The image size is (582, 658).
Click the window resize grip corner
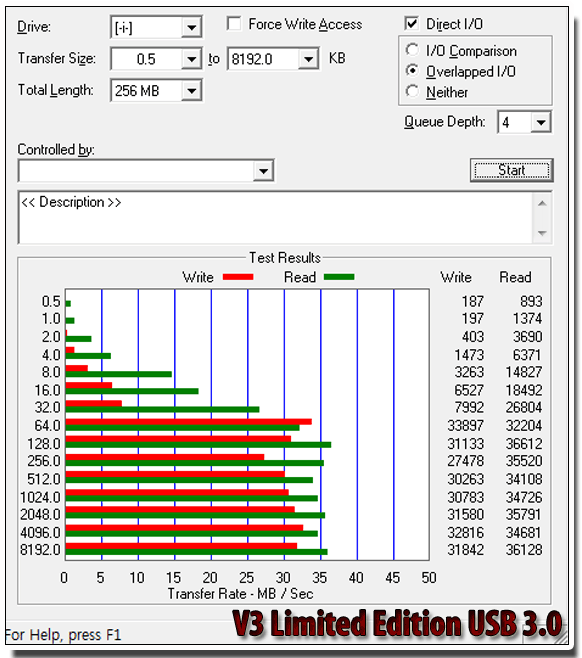pos(559,636)
